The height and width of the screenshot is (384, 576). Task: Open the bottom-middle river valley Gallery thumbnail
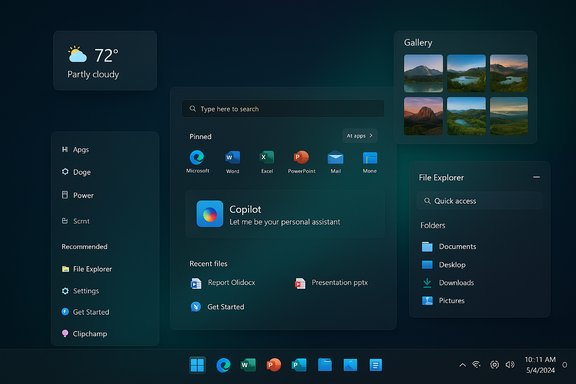(466, 116)
